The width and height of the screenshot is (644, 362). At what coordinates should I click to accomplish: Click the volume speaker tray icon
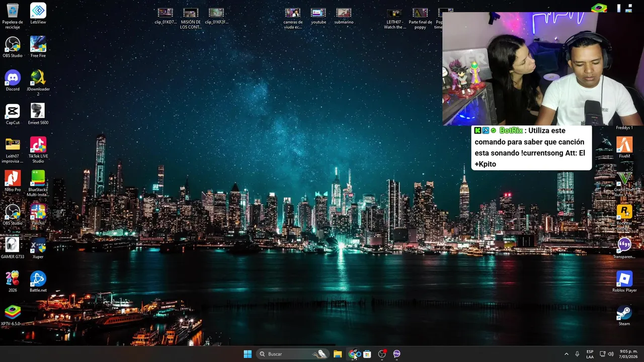(611, 354)
